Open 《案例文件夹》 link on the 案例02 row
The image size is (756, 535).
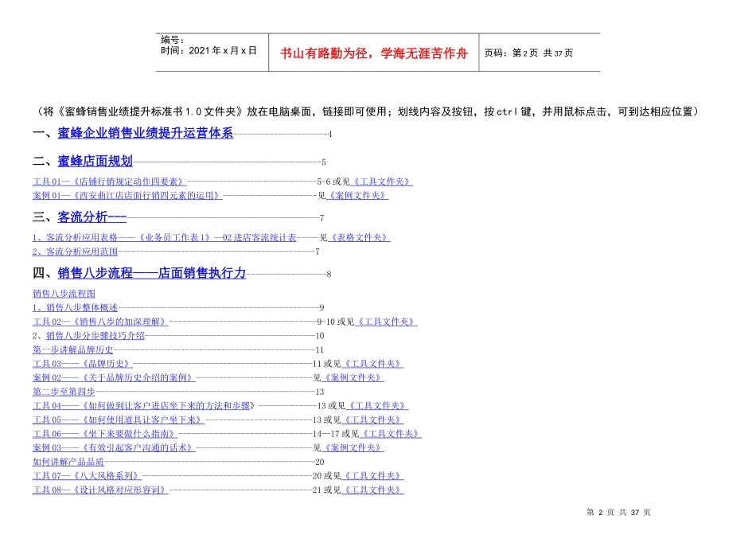coord(353,377)
